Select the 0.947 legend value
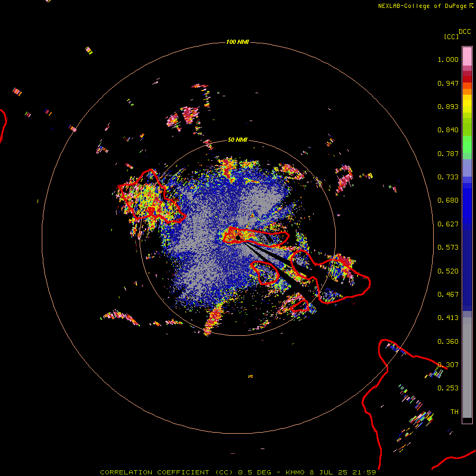Viewport: 476px width, 476px height. click(448, 83)
